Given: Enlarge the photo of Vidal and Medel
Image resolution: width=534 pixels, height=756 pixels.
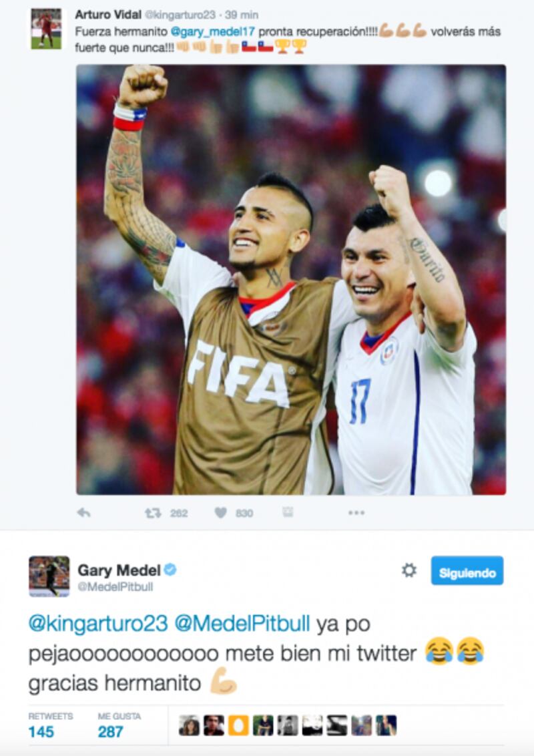Looking at the screenshot, I should point(291,280).
